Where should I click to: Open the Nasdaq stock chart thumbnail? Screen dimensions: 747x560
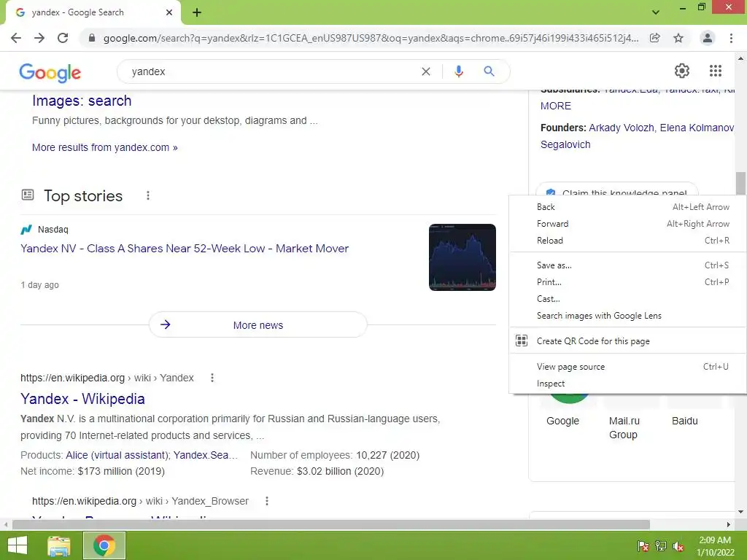coord(462,257)
